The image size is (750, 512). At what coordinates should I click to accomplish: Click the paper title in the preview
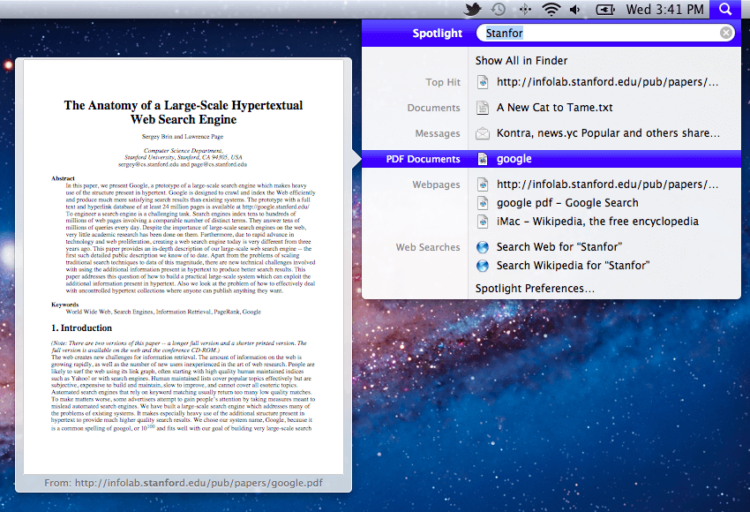184,112
